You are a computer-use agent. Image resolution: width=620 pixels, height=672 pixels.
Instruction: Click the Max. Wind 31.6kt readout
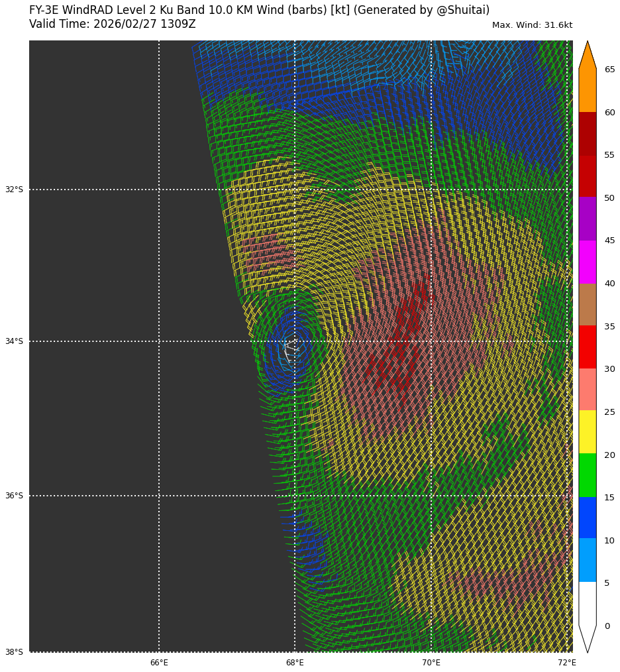point(532,25)
